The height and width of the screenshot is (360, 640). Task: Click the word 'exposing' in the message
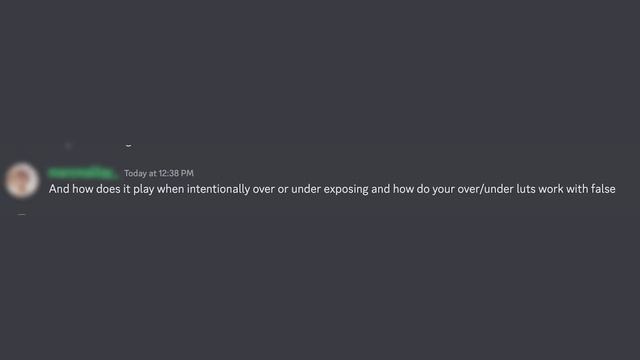(x=346, y=189)
